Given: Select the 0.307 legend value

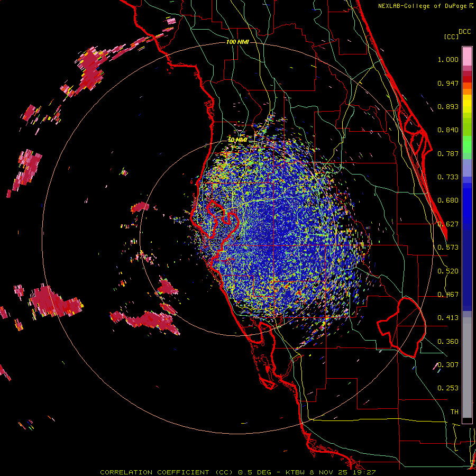Looking at the screenshot, I should (448, 365).
